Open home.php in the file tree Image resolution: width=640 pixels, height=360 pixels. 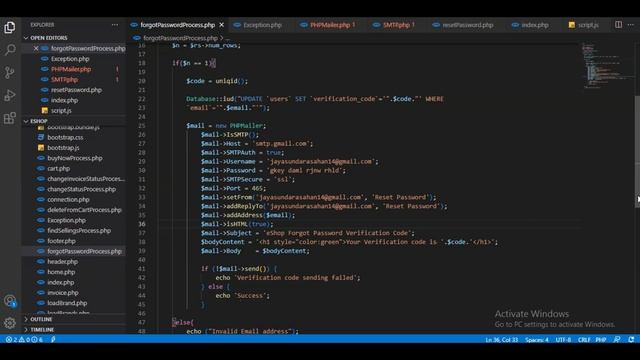(61, 272)
